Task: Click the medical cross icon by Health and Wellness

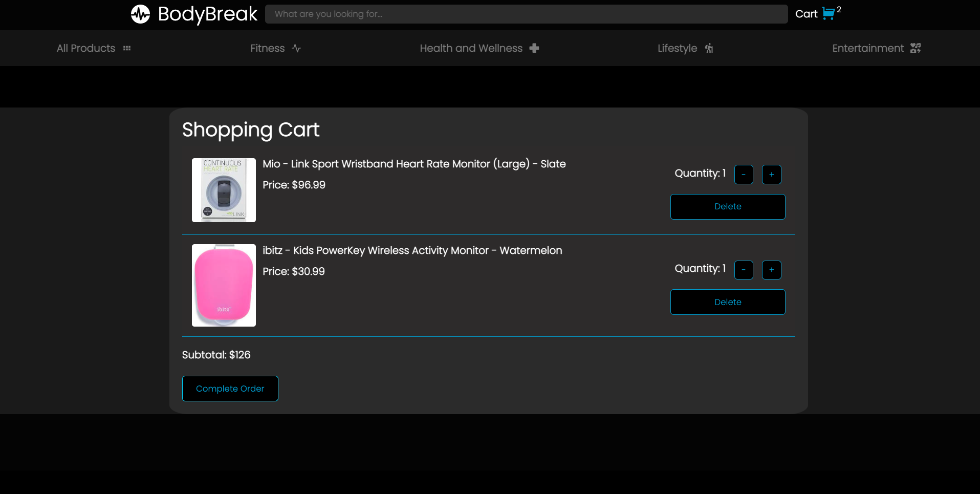Action: 534,48
